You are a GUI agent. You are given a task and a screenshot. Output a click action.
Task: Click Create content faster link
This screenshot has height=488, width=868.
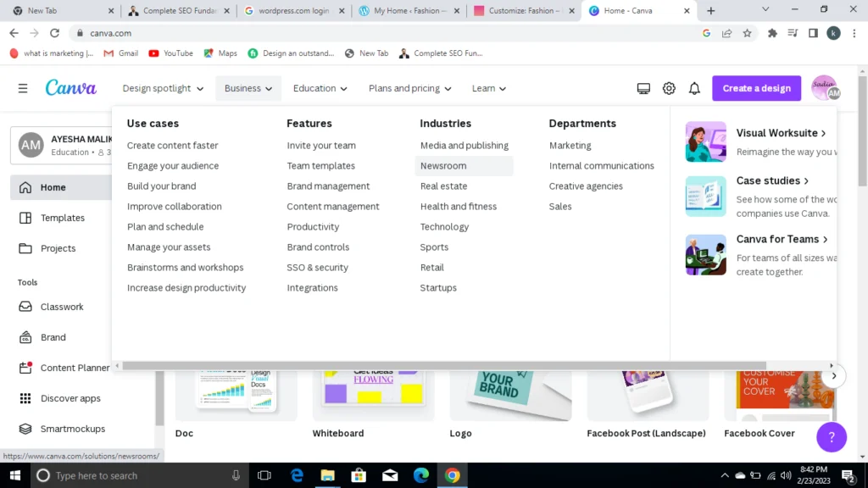click(x=173, y=146)
